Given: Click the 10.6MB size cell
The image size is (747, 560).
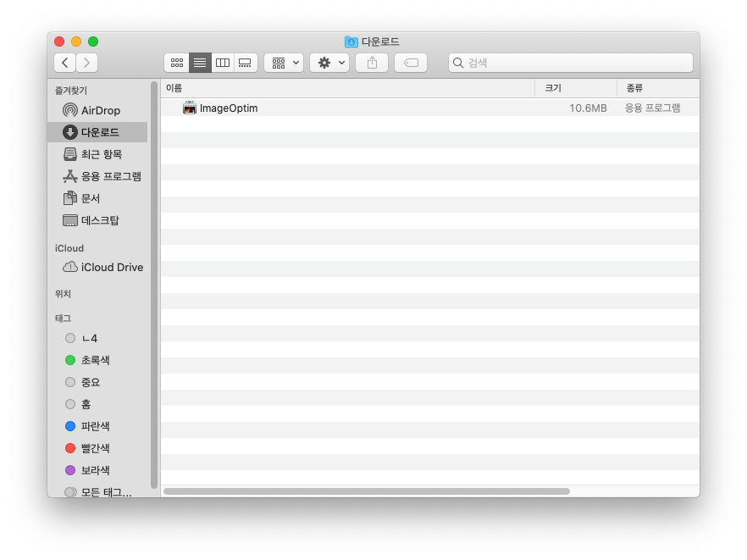Looking at the screenshot, I should pyautogui.click(x=588, y=108).
